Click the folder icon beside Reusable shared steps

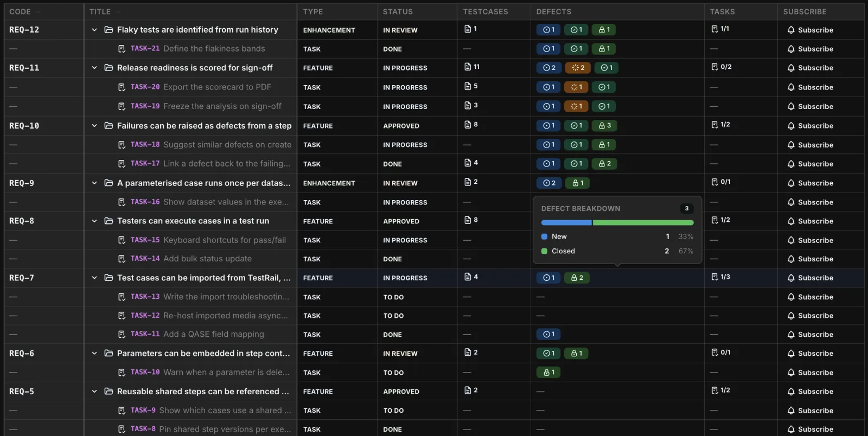coord(108,392)
